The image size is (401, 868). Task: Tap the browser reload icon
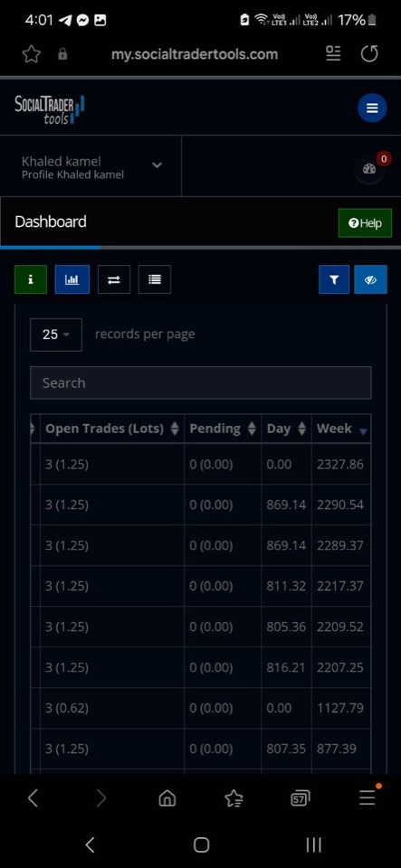(369, 53)
